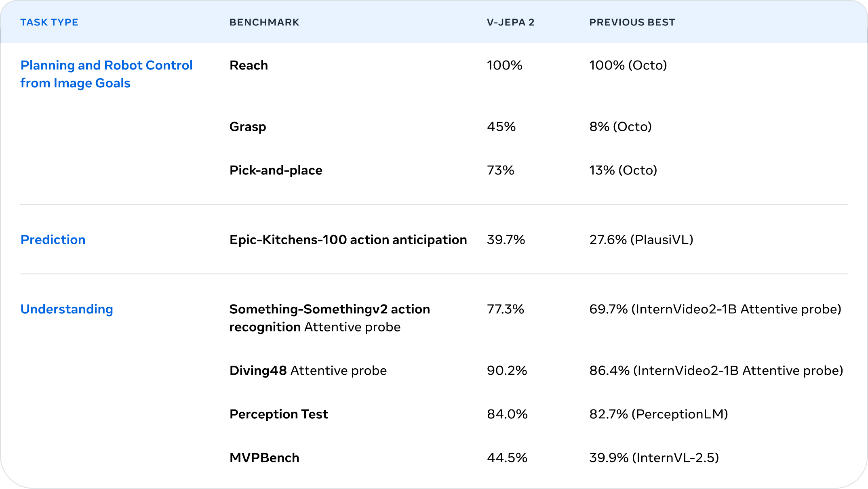Select the Perception Test benchmark
The height and width of the screenshot is (489, 868).
[x=278, y=414]
